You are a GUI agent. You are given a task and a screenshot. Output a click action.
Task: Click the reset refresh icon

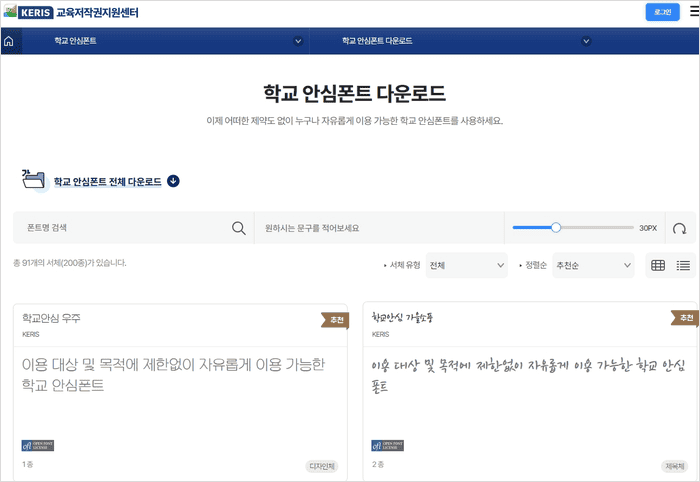[x=679, y=229]
